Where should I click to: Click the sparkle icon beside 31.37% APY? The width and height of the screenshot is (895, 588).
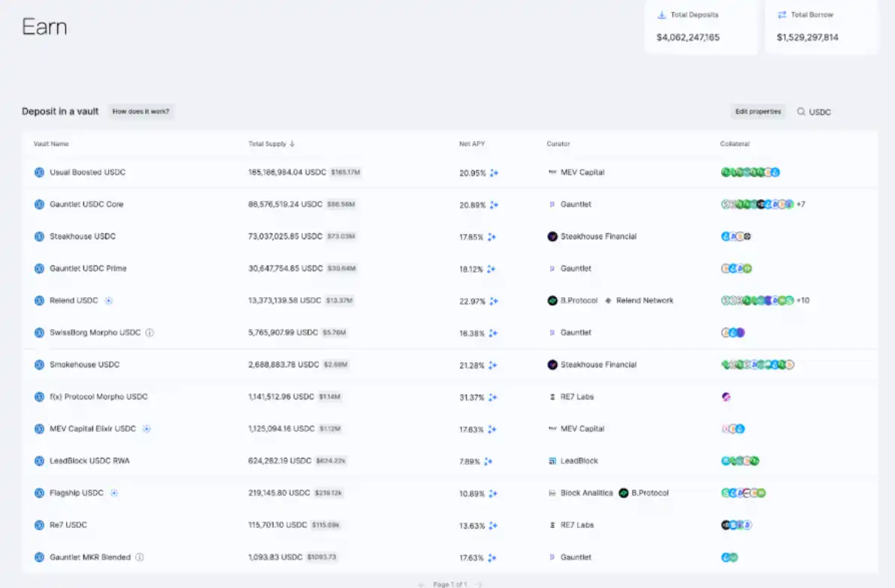pos(493,397)
